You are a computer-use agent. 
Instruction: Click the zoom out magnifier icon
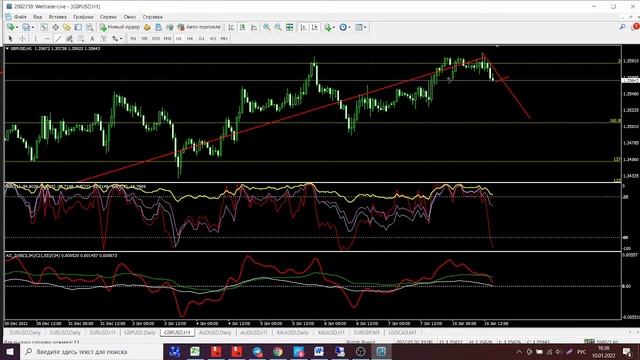(x=278, y=27)
